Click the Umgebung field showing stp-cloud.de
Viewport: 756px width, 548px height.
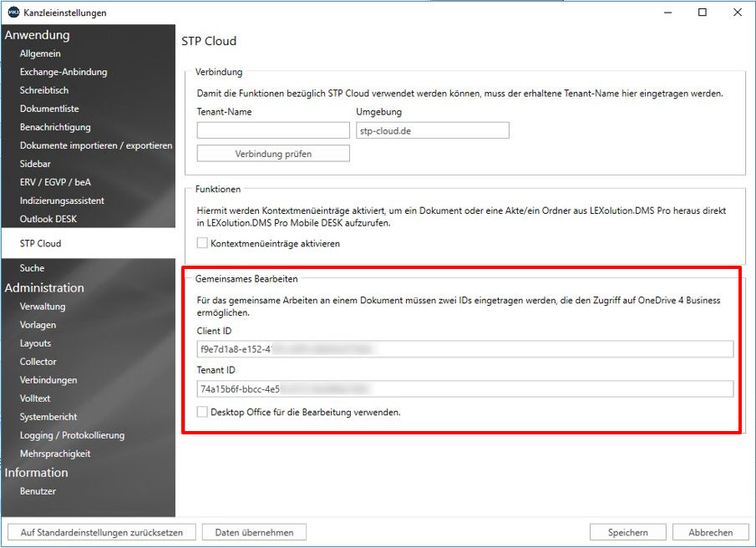(x=433, y=130)
